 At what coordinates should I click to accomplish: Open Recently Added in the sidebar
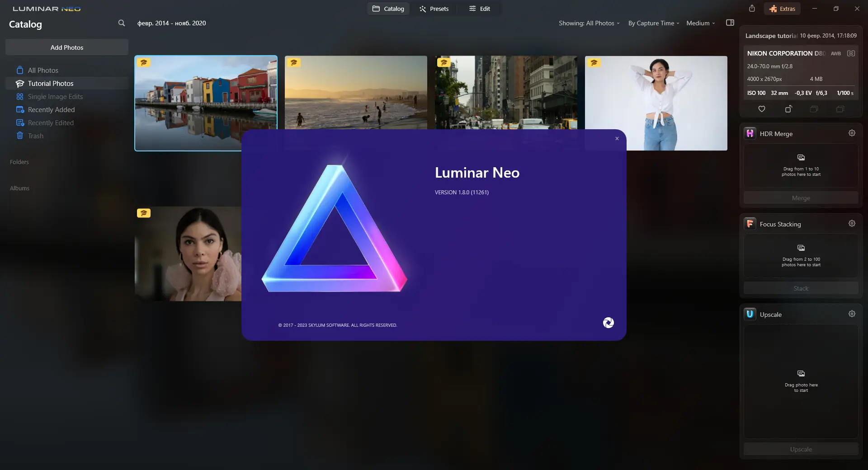(x=67, y=109)
